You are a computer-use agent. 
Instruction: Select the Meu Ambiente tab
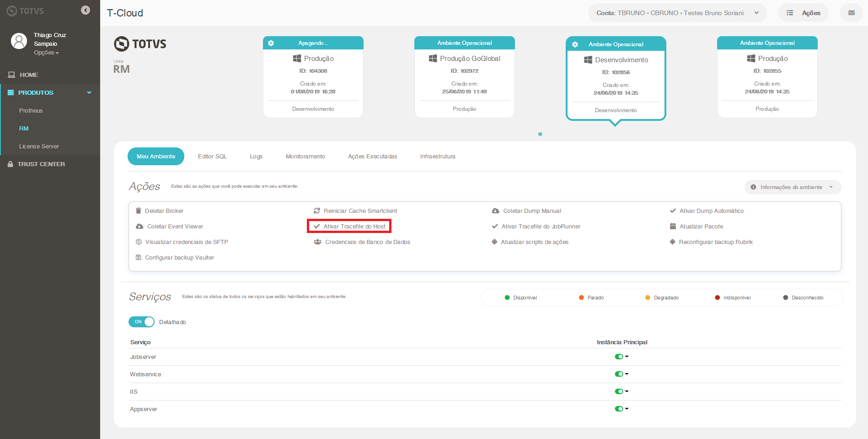pos(156,156)
